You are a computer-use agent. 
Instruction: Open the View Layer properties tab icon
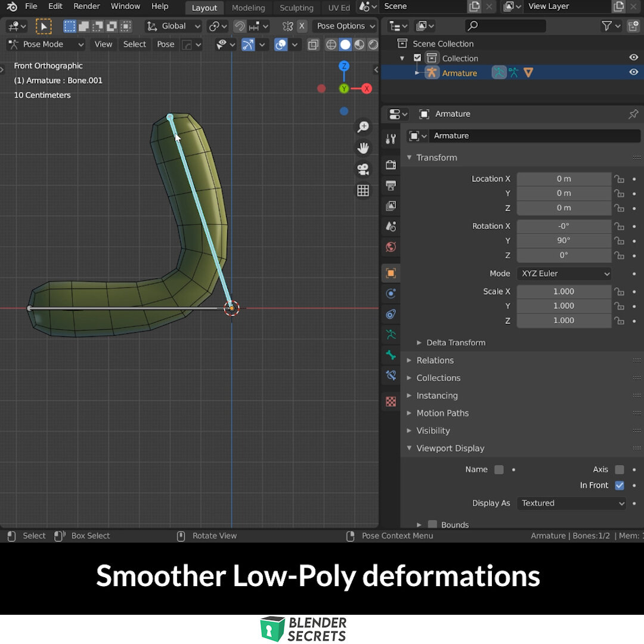point(391,206)
